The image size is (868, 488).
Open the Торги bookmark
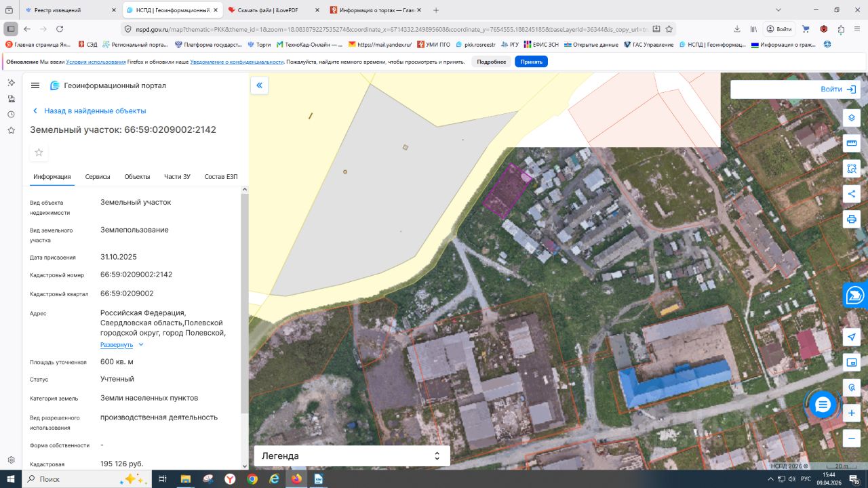(x=259, y=45)
